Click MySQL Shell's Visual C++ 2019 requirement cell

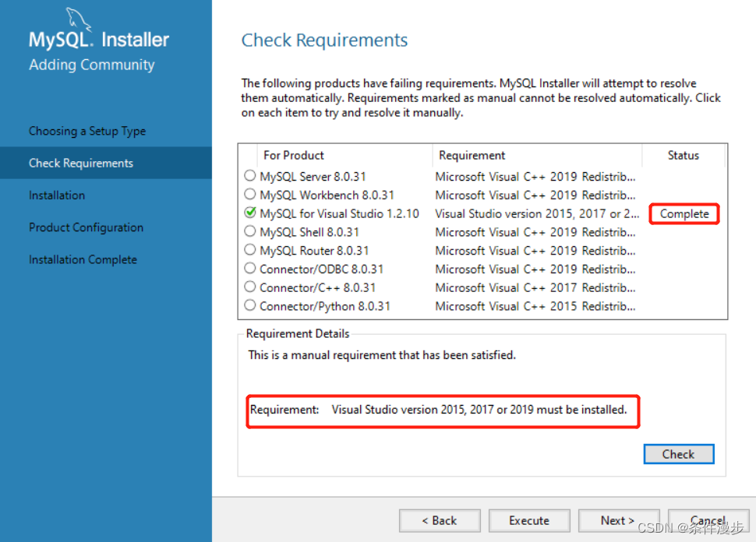(x=535, y=232)
